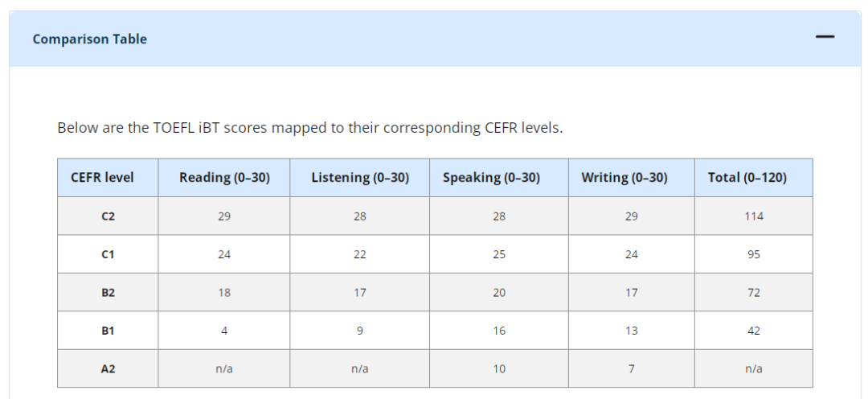Click the Comparison Table accordion title
Screen dimensions: 868x399
[90, 39]
